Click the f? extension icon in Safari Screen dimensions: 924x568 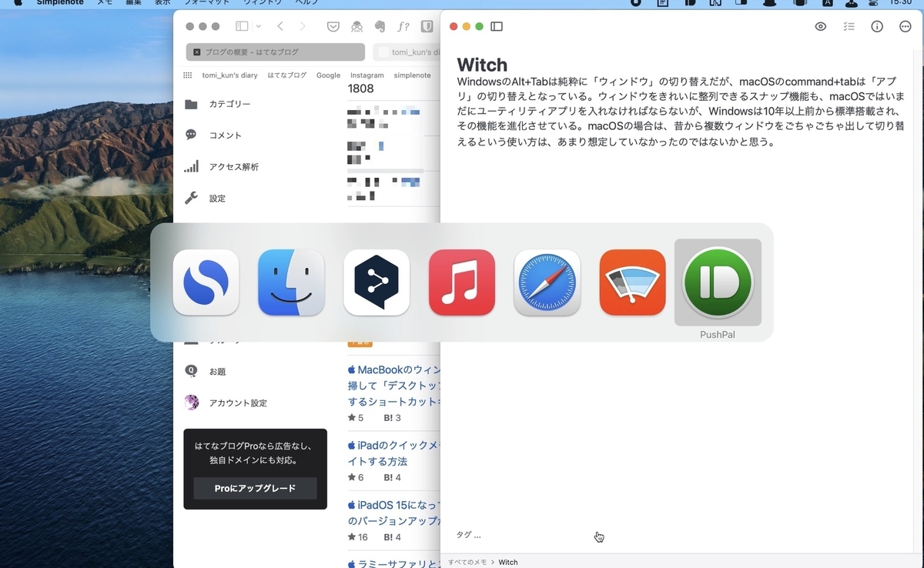[x=403, y=26]
